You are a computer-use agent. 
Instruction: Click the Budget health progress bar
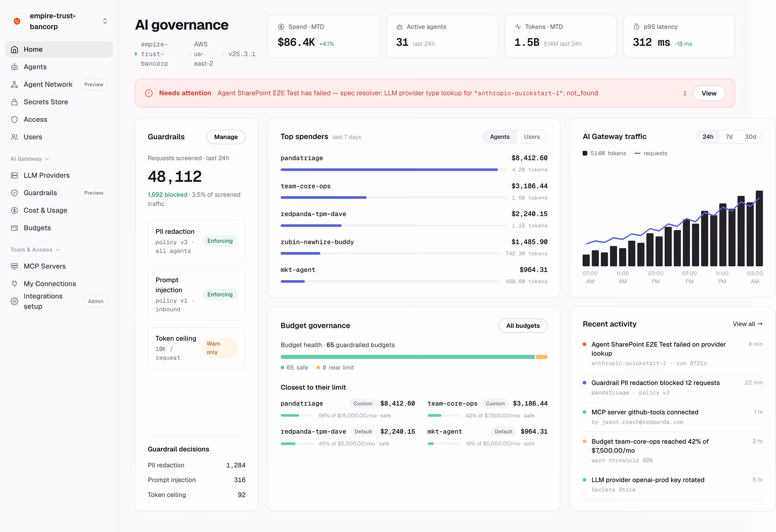(414, 357)
